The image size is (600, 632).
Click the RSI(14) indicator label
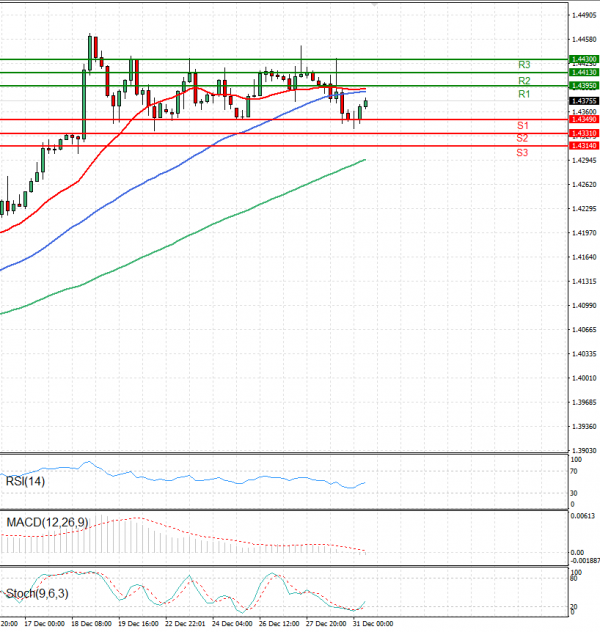click(26, 482)
